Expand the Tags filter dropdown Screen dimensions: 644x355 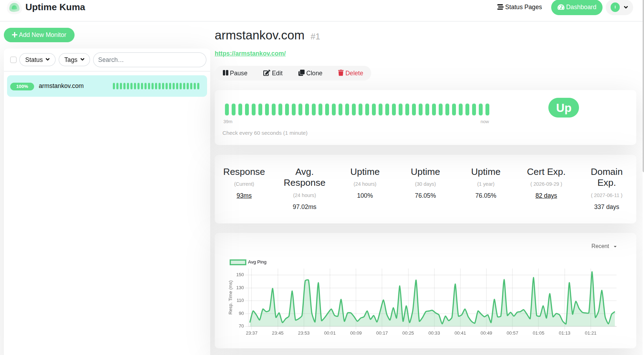tap(74, 60)
